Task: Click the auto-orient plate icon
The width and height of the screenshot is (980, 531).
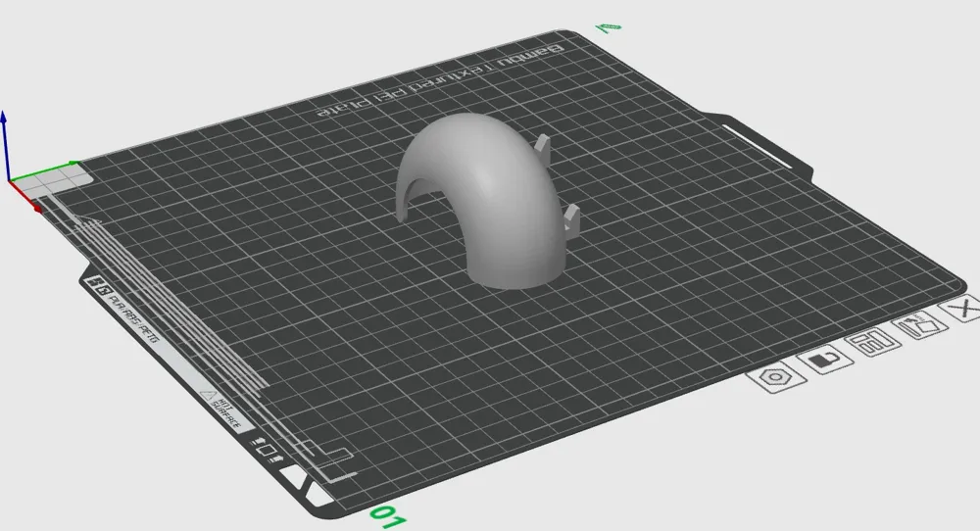Action: [920, 324]
